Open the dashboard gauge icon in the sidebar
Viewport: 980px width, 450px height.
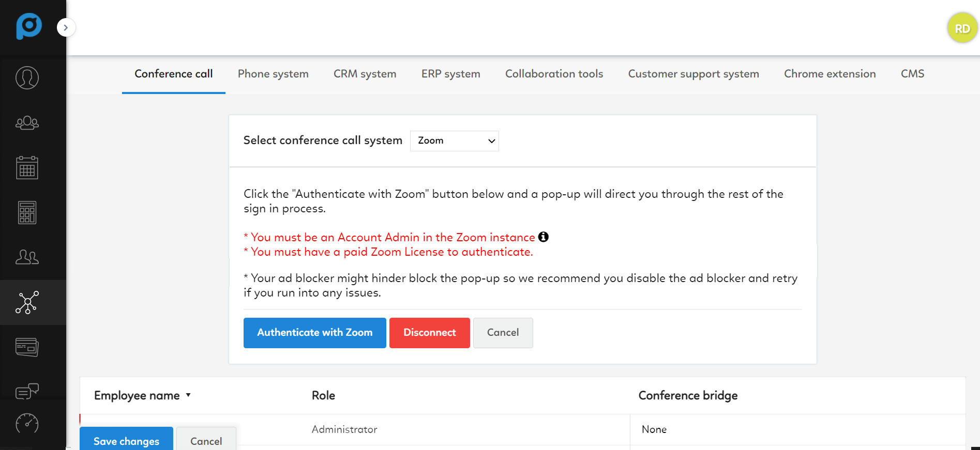pyautogui.click(x=27, y=424)
